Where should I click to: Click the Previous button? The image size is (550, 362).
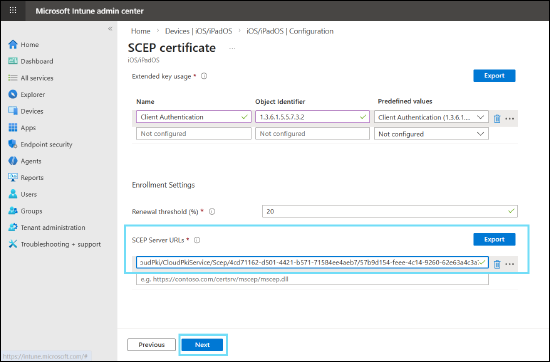point(151,345)
